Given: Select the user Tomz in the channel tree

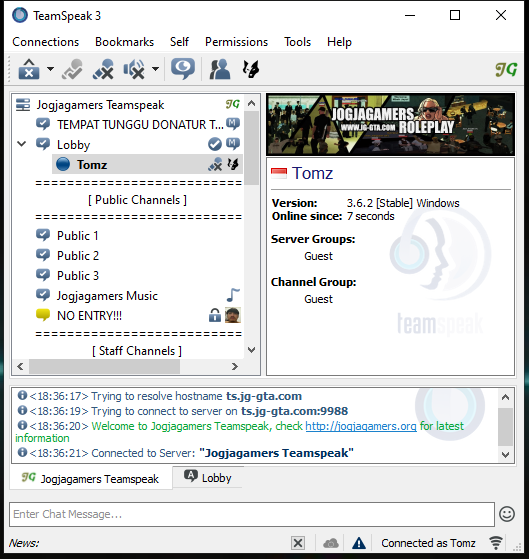Looking at the screenshot, I should coord(148,164).
